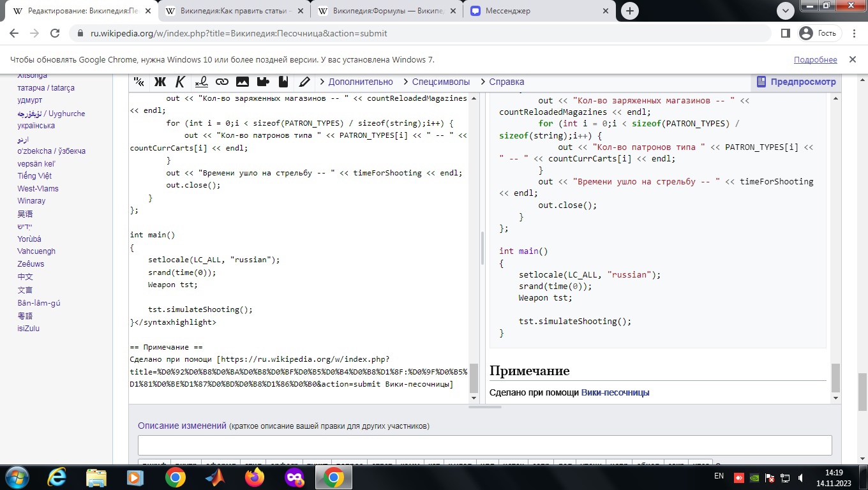Toggle the pencil syntax highlighting icon

click(304, 82)
